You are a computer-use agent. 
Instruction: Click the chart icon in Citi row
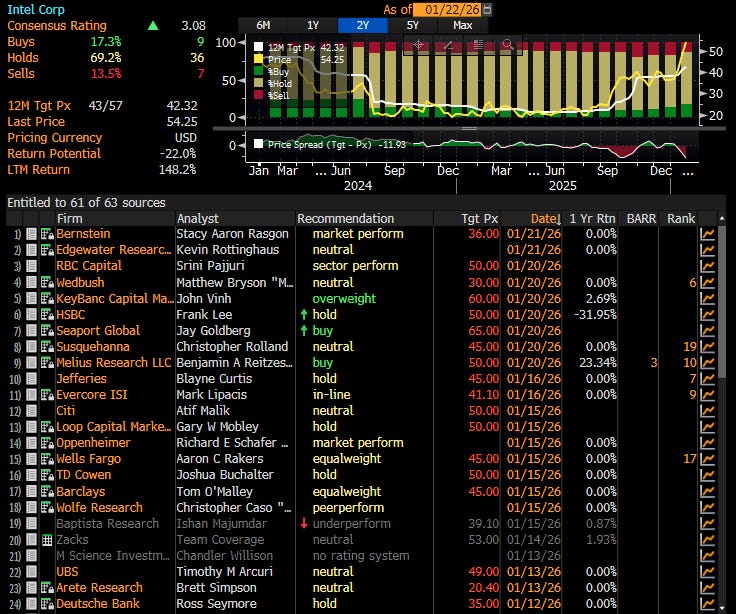707,411
